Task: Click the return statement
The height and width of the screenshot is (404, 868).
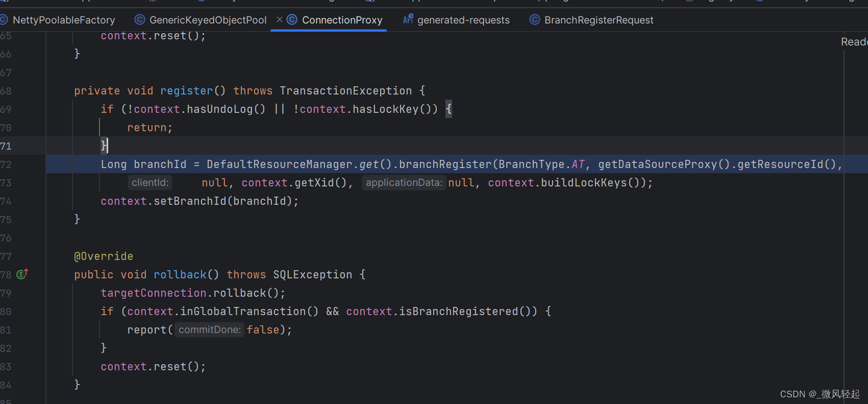Action: click(150, 128)
